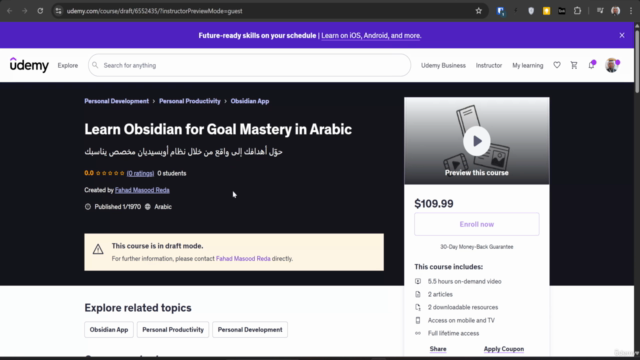Viewport: 640px width, 360px height.
Task: Open the Chrome profile avatar
Action: (616, 11)
